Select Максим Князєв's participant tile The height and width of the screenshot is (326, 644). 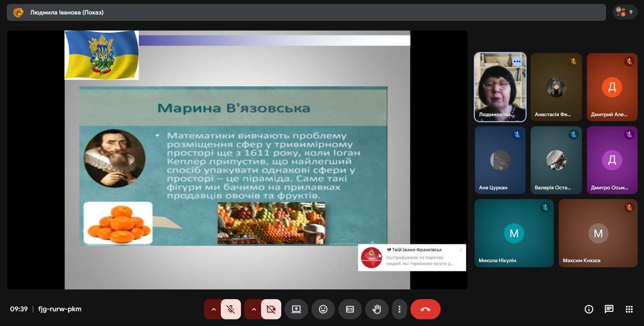click(598, 233)
